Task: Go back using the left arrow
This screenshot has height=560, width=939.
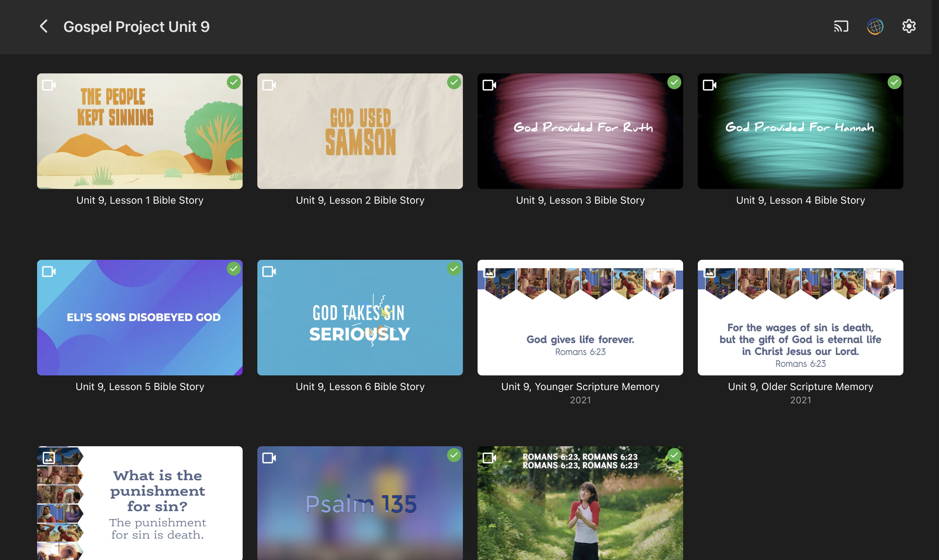Action: tap(44, 26)
